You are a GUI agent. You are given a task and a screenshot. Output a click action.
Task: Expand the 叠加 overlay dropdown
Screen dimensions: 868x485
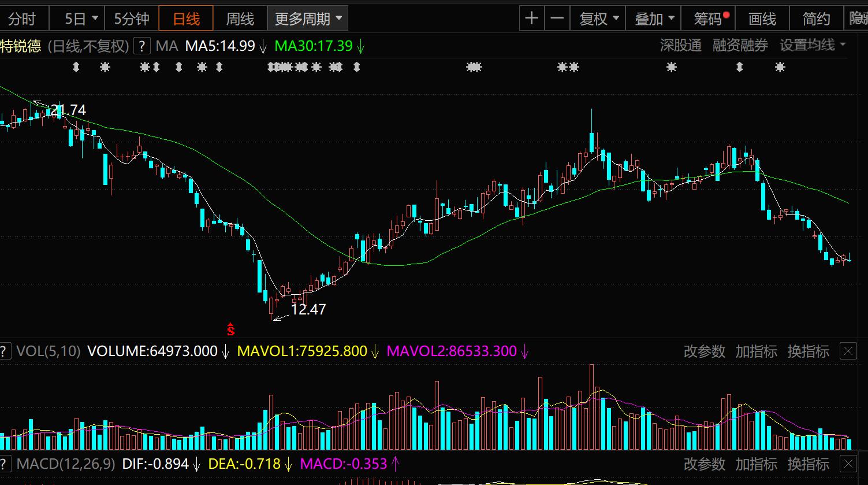click(654, 19)
